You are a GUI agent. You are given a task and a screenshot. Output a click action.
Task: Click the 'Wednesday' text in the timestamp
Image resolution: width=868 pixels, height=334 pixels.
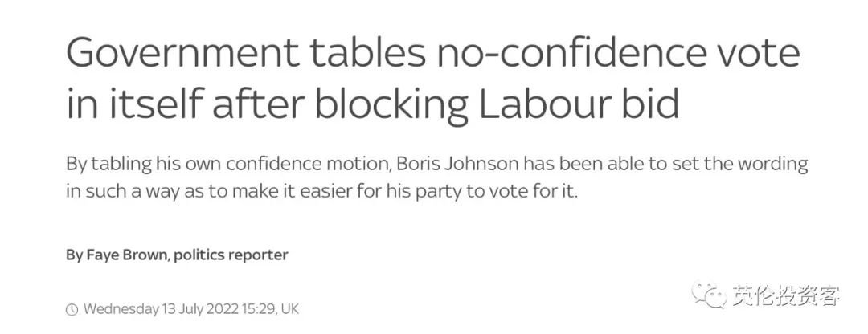pyautogui.click(x=121, y=308)
